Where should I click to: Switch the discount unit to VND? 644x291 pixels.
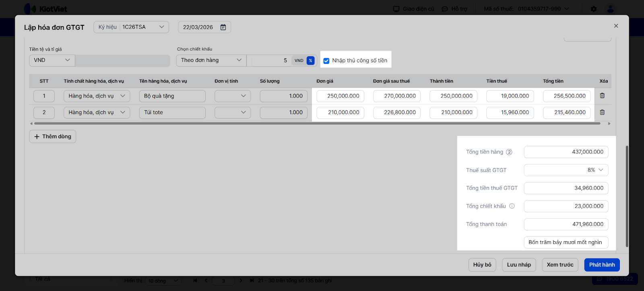point(299,61)
